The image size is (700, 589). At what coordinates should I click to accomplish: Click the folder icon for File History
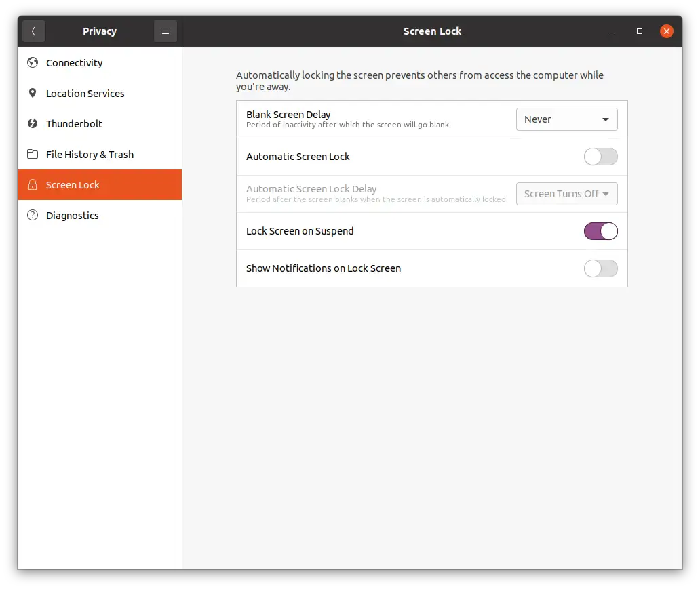[x=33, y=154]
